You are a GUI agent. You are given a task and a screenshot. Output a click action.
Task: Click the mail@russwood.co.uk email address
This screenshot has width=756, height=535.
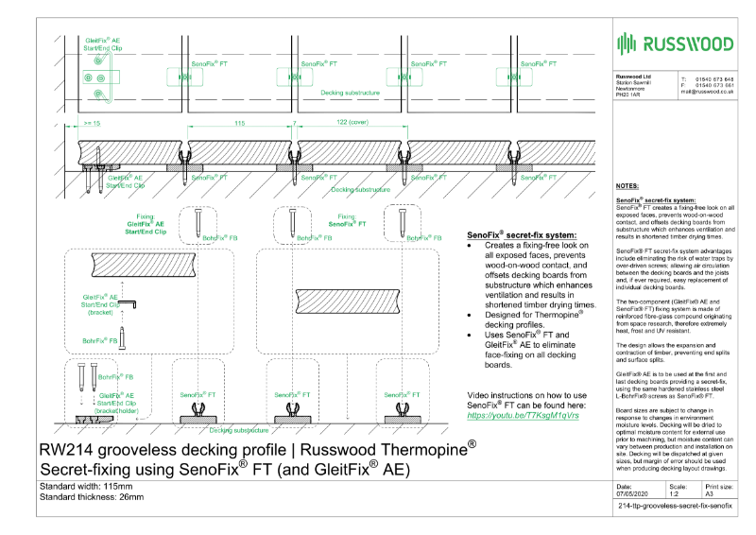(x=707, y=92)
